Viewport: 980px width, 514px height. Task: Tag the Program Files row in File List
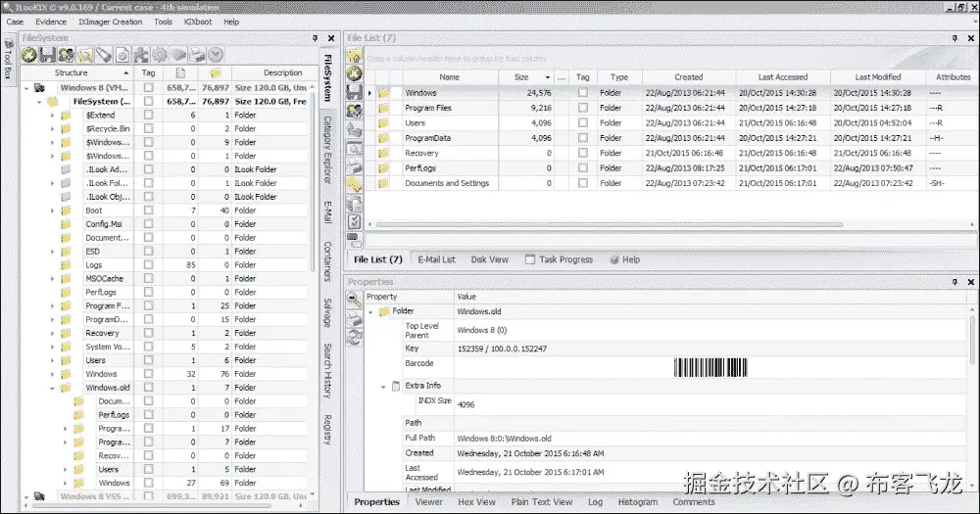(582, 108)
